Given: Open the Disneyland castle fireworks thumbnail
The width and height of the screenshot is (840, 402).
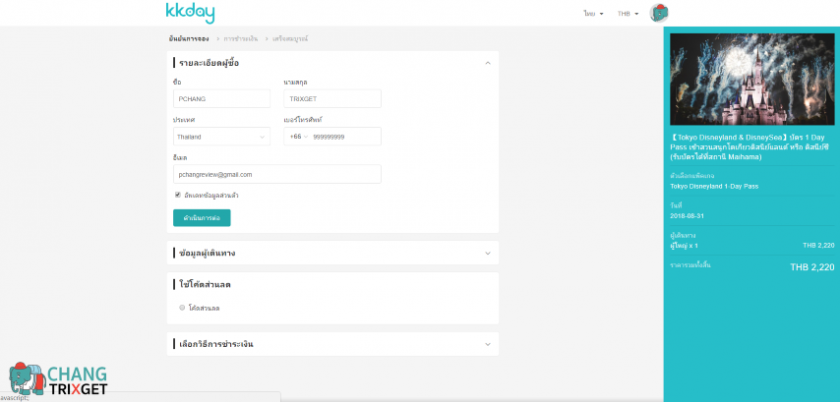Looking at the screenshot, I should (752, 79).
